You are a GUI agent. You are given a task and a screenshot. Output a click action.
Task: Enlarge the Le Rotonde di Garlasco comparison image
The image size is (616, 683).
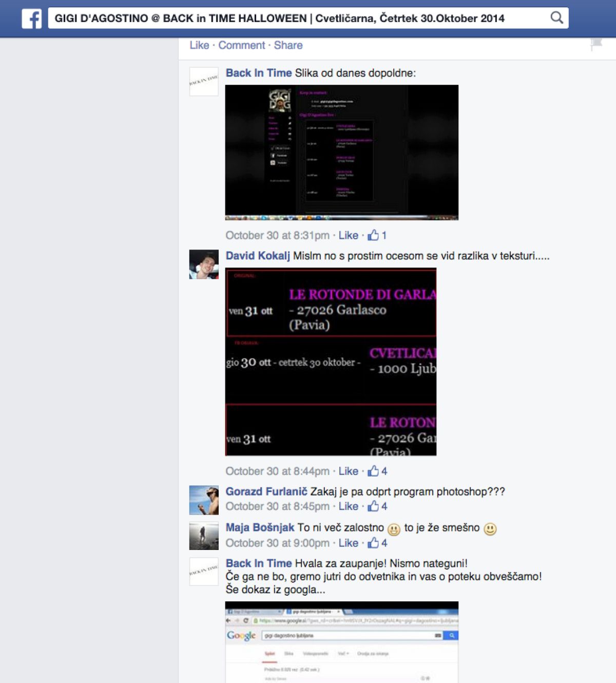click(x=331, y=362)
